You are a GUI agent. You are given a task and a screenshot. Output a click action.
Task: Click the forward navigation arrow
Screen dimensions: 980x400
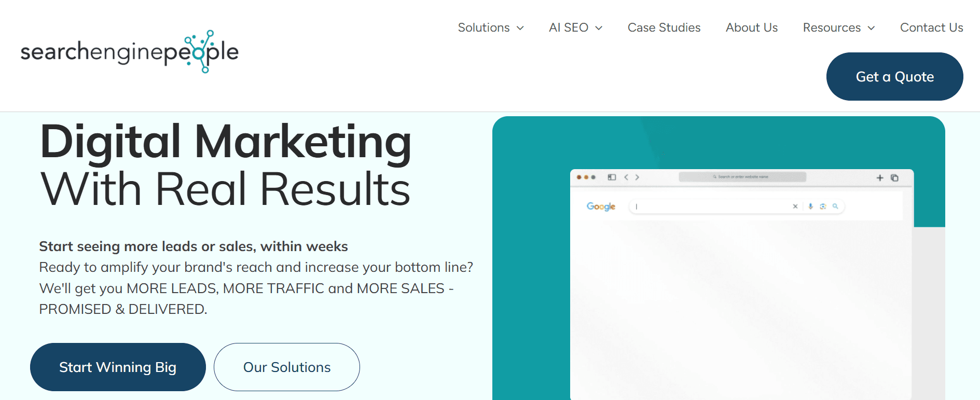tap(637, 177)
